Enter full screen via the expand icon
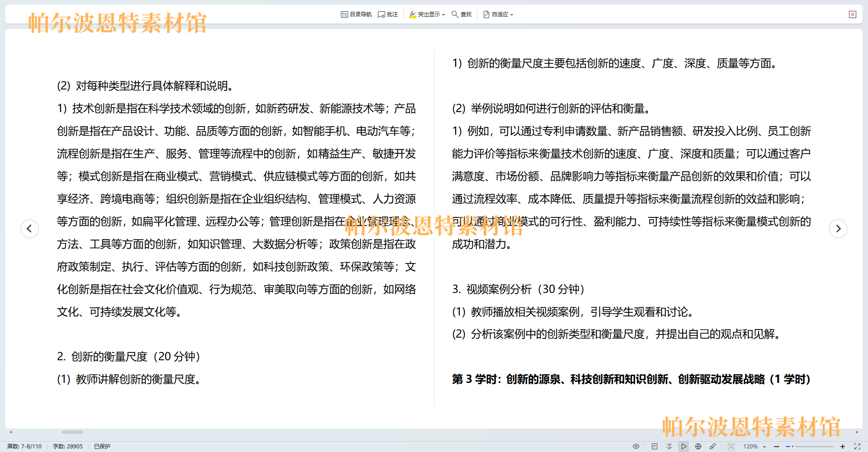868x452 pixels. pyautogui.click(x=857, y=446)
